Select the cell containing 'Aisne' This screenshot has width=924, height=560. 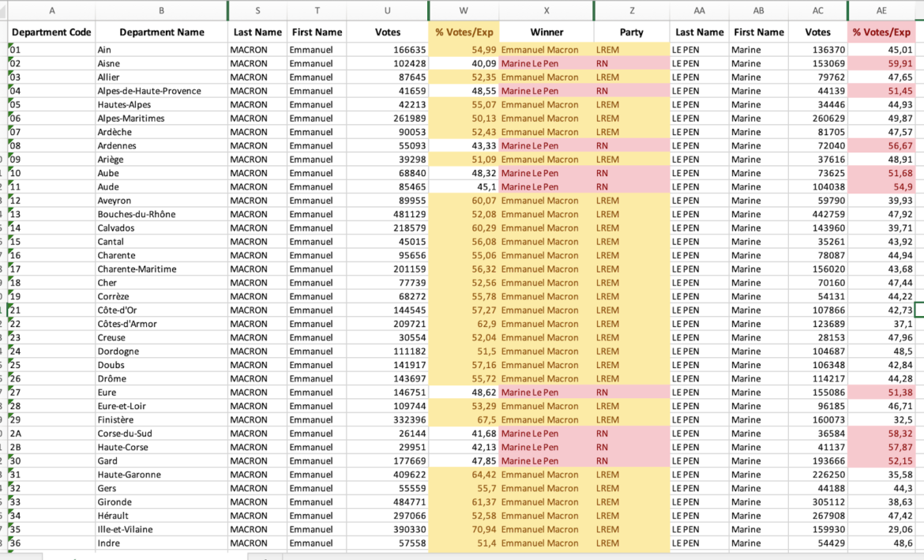tap(161, 63)
